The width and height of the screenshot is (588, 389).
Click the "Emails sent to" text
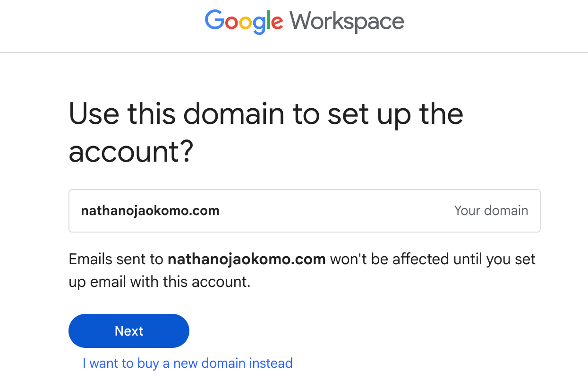116,259
